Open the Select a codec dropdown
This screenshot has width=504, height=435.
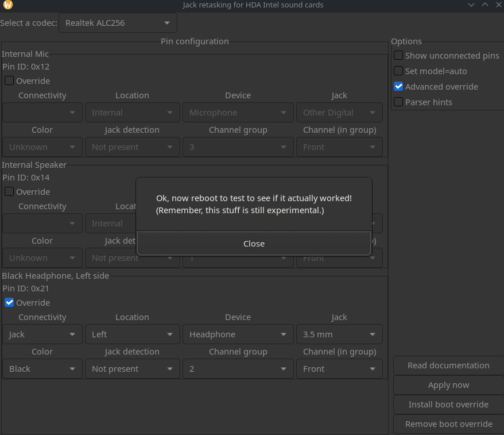click(x=118, y=23)
